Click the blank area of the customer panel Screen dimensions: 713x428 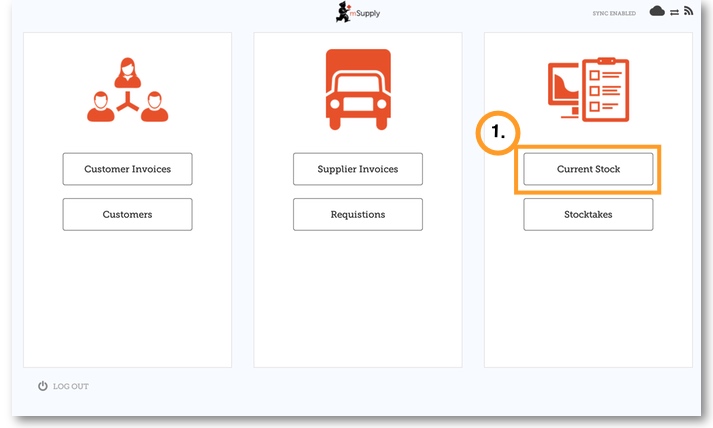click(x=127, y=300)
